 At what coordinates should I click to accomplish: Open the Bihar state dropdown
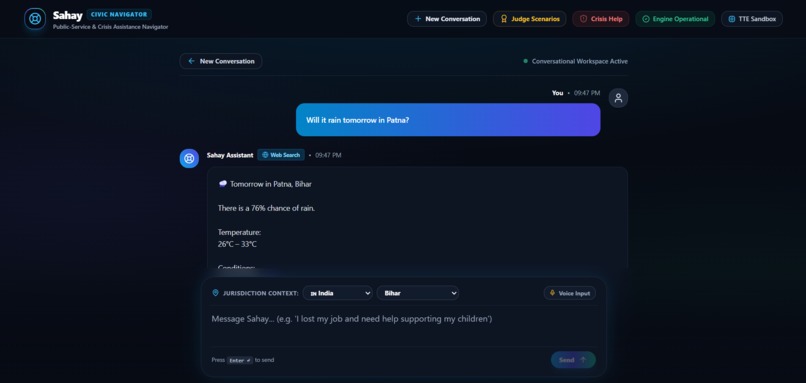418,293
